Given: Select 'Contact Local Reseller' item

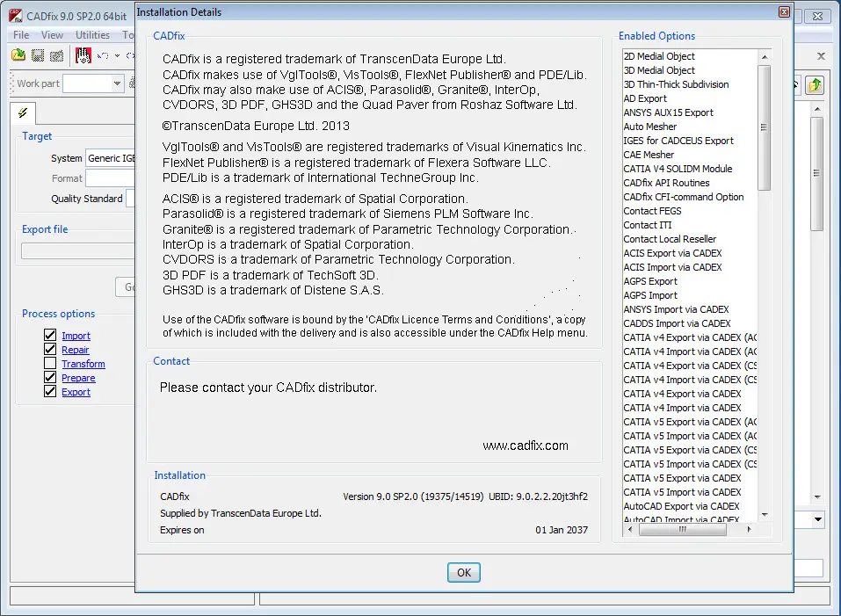Looking at the screenshot, I should (x=670, y=239).
